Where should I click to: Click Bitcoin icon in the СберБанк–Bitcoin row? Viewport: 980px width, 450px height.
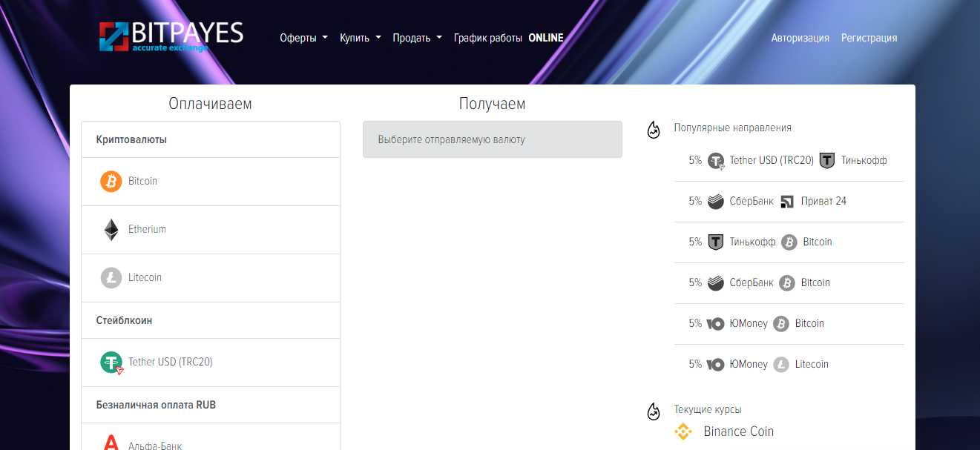coord(787,282)
